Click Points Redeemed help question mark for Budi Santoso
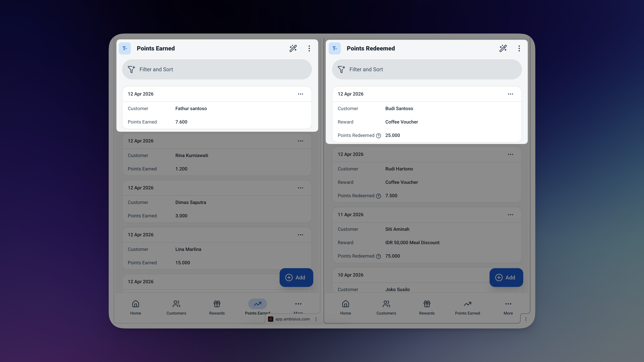The height and width of the screenshot is (362, 644). (379, 136)
